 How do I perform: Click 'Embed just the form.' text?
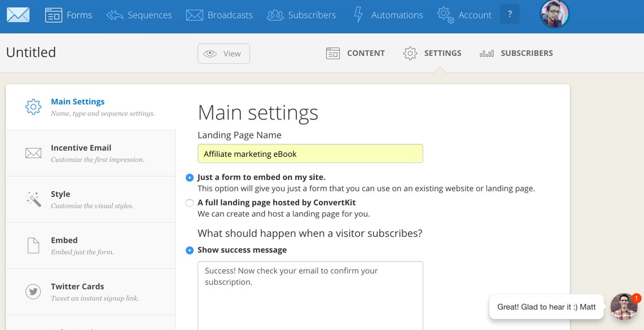pyautogui.click(x=82, y=252)
